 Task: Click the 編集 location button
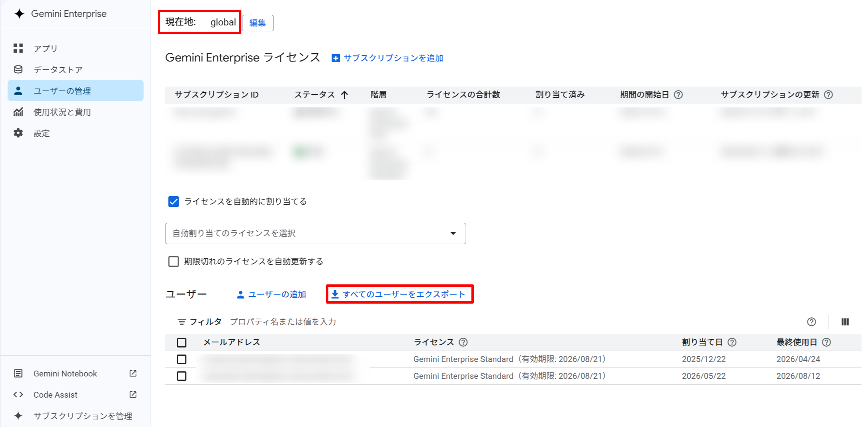tap(258, 23)
